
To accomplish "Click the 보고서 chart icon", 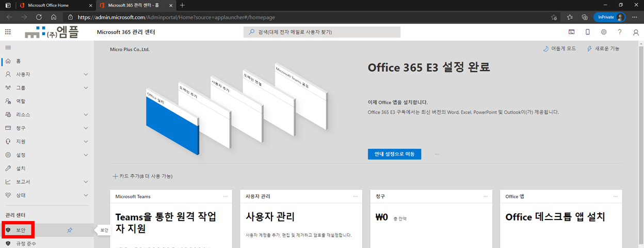I will click(x=8, y=182).
